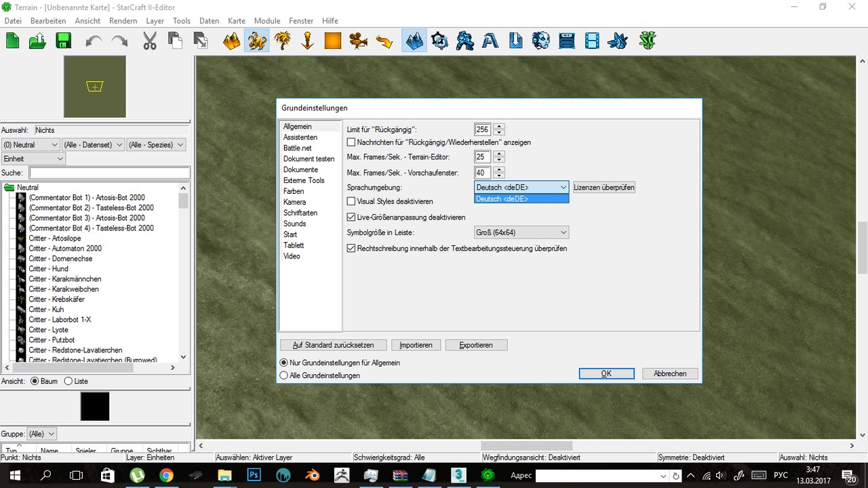Increase the Rückgängig limit with up arrow

point(499,126)
